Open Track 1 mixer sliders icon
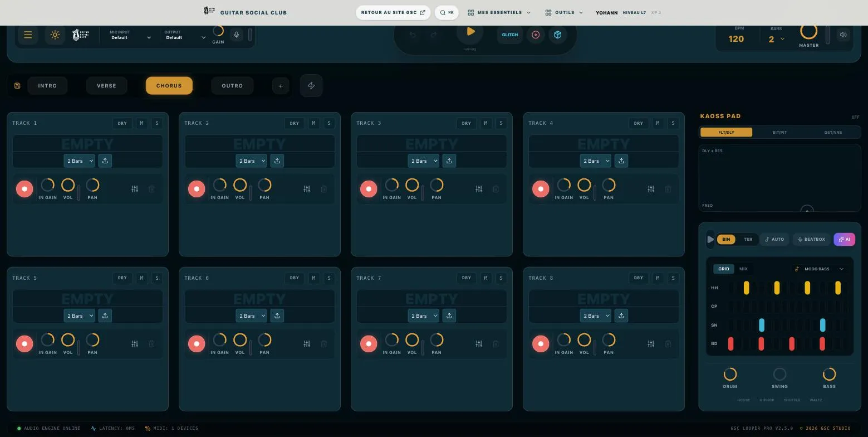The image size is (868, 437). tap(135, 189)
